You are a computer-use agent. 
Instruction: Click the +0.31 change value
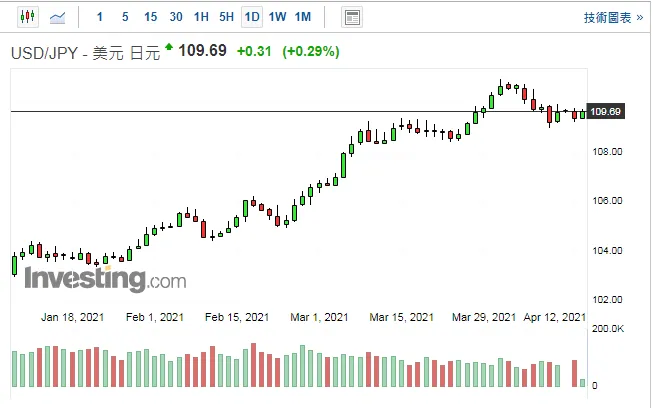(254, 51)
